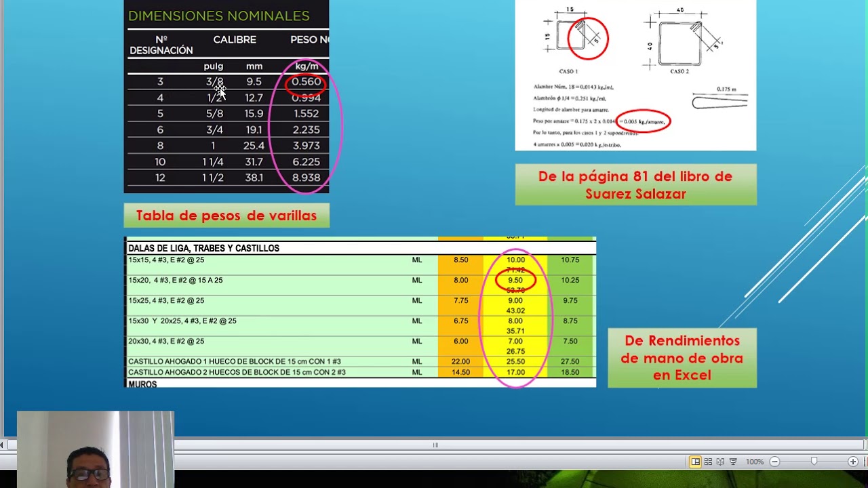The height and width of the screenshot is (488, 868).
Task: Click the 'Nº DESIGNACIÓN' column header
Action: click(x=161, y=45)
